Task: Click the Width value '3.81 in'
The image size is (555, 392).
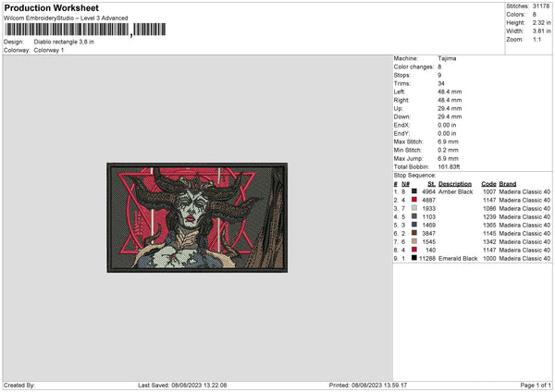Action: click(x=541, y=31)
